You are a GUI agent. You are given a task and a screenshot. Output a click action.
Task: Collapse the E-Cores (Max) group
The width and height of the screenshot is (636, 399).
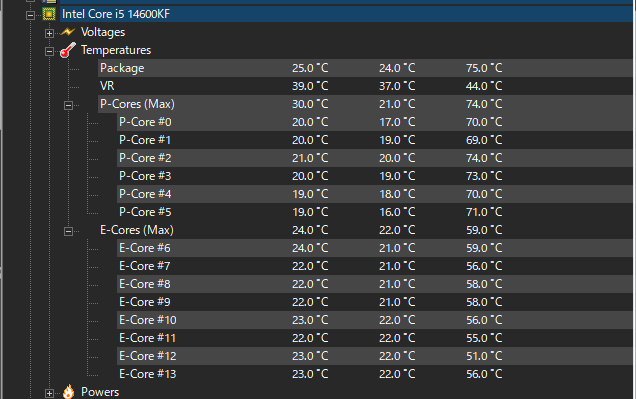pyautogui.click(x=68, y=232)
